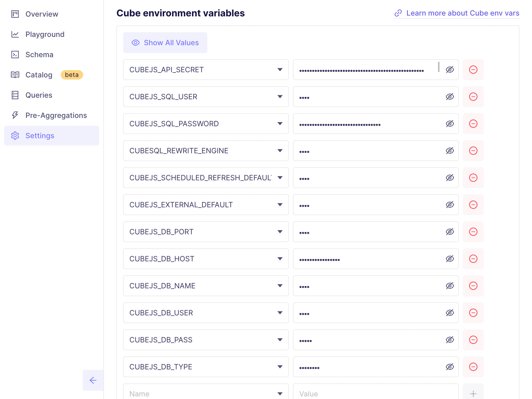Click the plus icon to add variable

473,393
